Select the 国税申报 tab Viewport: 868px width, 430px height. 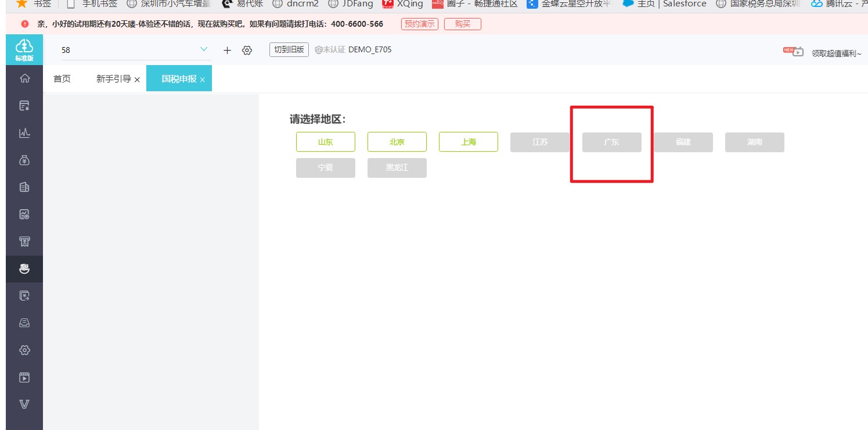pyautogui.click(x=179, y=79)
